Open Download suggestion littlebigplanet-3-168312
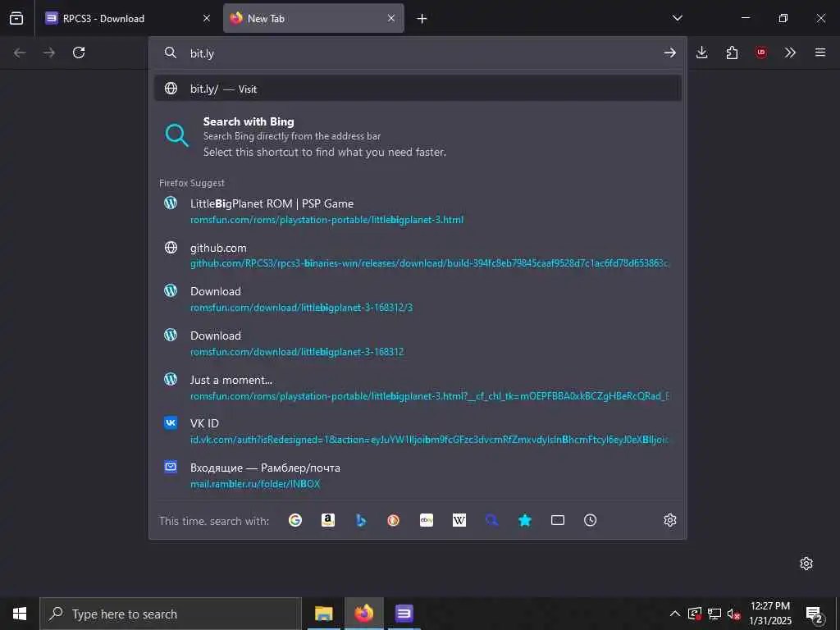This screenshot has height=630, width=840. (x=418, y=344)
